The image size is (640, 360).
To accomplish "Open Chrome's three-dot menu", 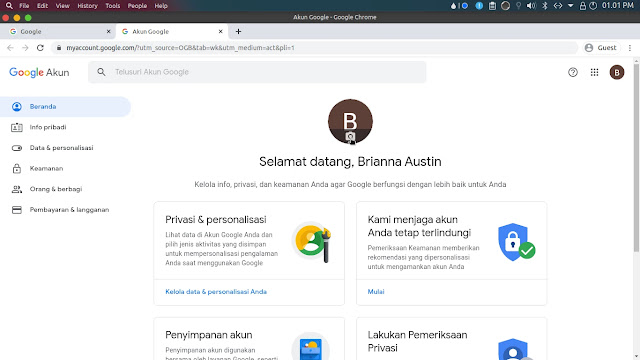I will [630, 48].
